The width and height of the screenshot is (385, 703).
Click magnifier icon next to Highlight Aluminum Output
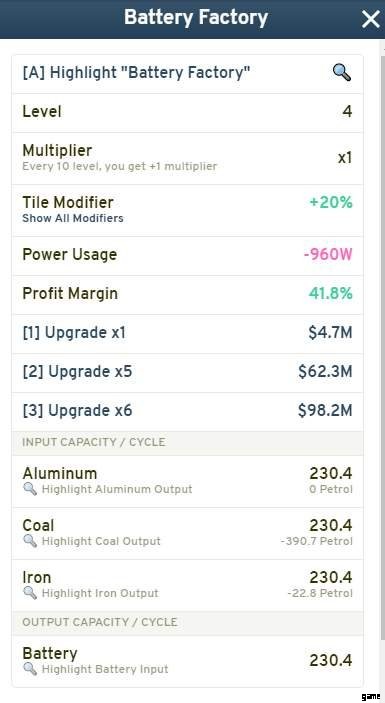30,489
